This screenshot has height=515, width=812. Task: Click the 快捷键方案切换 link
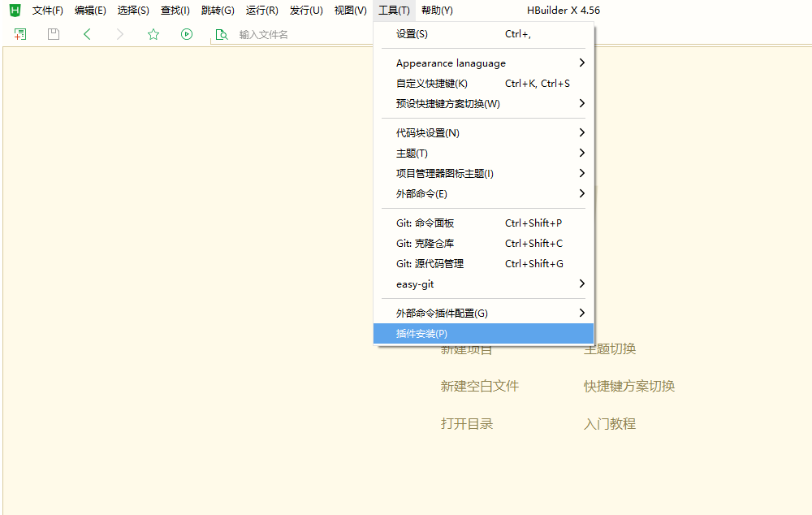click(x=629, y=386)
